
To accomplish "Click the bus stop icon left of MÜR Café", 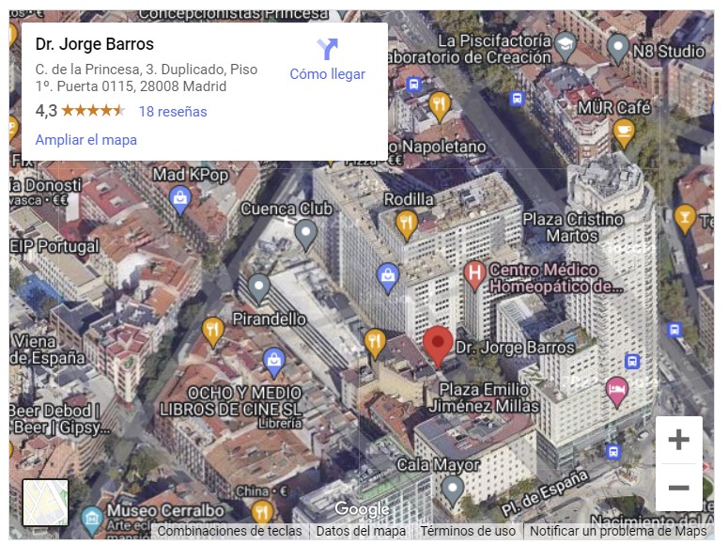I will click(x=517, y=99).
